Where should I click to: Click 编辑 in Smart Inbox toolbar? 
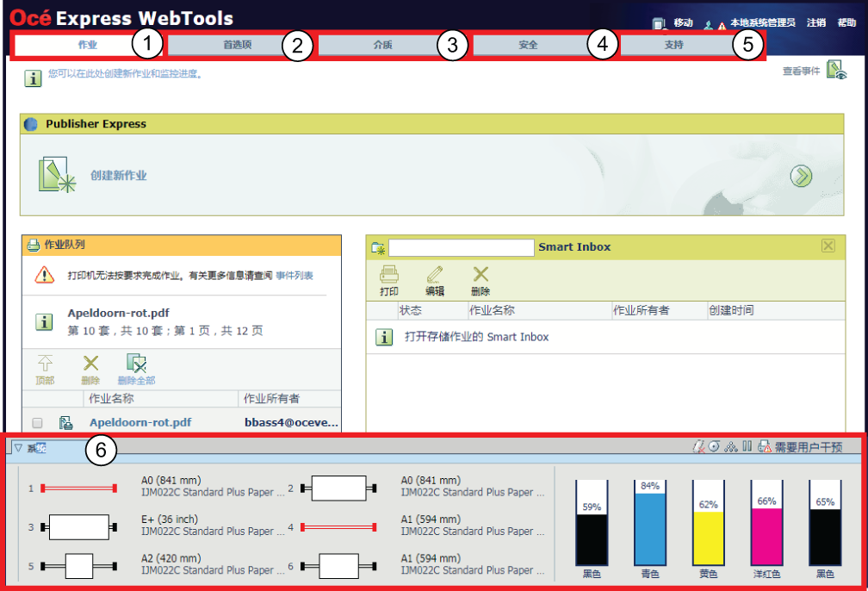(x=435, y=281)
